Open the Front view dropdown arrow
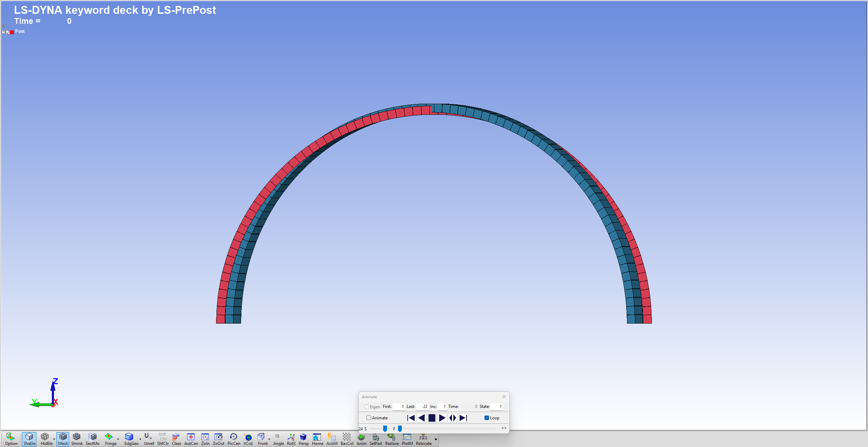Image resolution: width=868 pixels, height=447 pixels. tap(269, 439)
